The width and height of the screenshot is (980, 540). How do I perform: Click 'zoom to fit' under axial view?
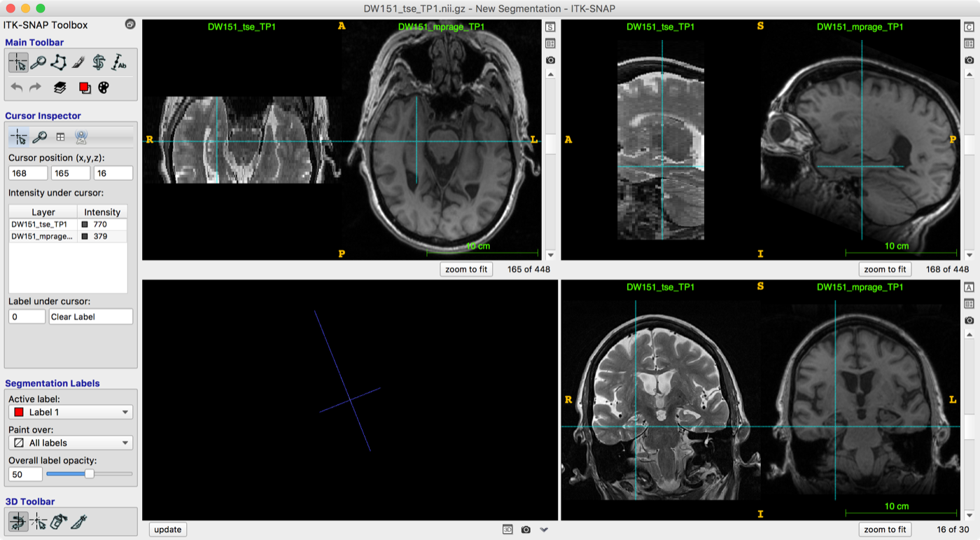pos(466,269)
